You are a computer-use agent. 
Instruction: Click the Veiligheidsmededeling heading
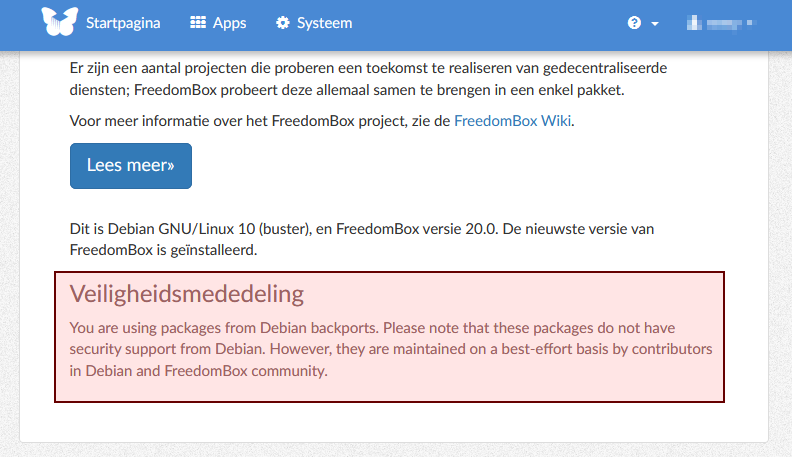click(x=186, y=293)
